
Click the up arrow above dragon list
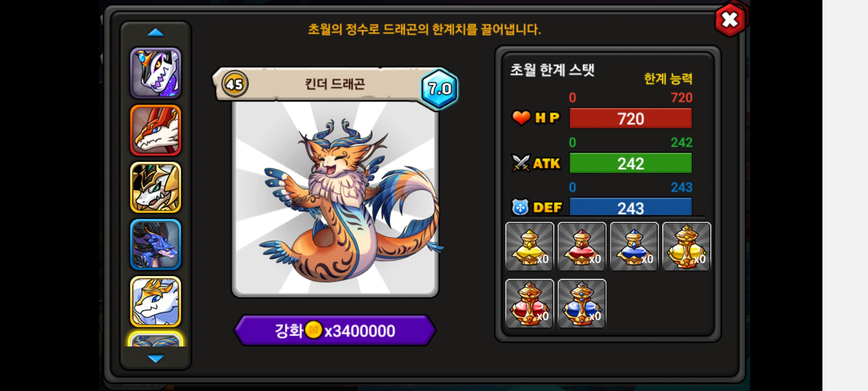click(x=156, y=33)
